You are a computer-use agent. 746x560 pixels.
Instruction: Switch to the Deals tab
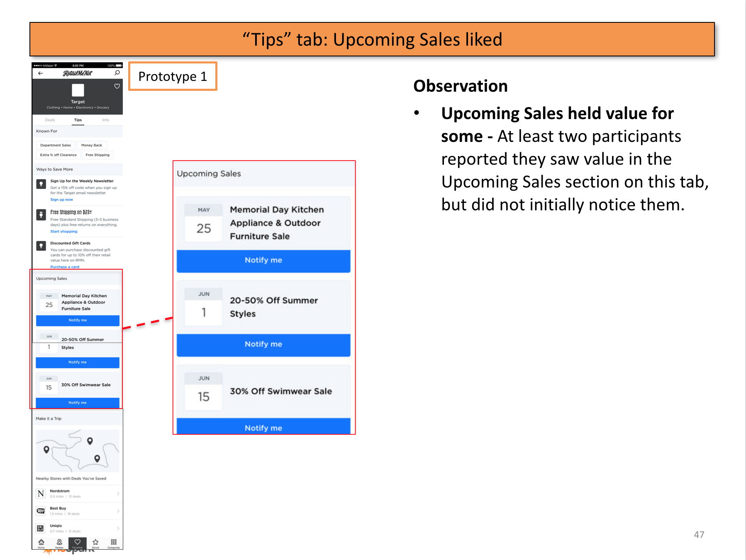(50, 120)
